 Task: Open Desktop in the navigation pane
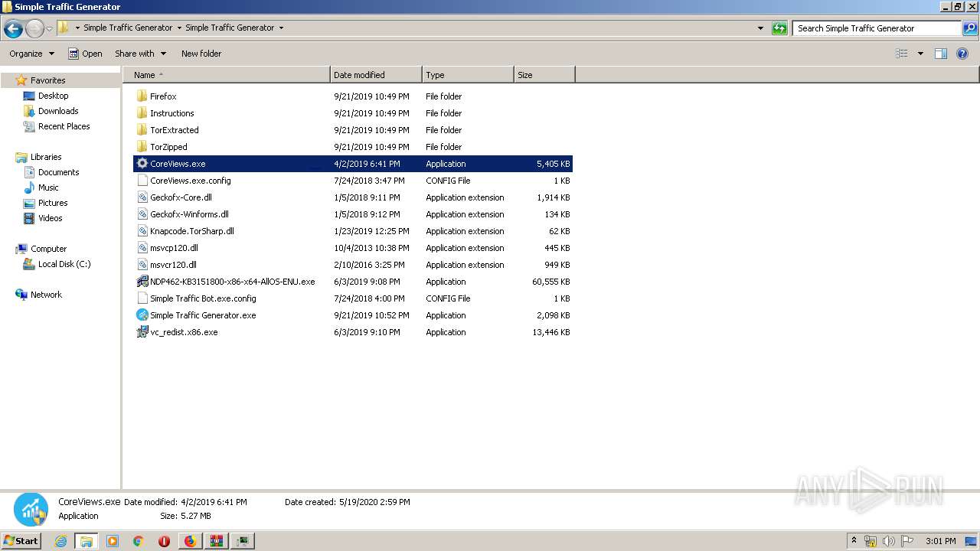(x=53, y=96)
